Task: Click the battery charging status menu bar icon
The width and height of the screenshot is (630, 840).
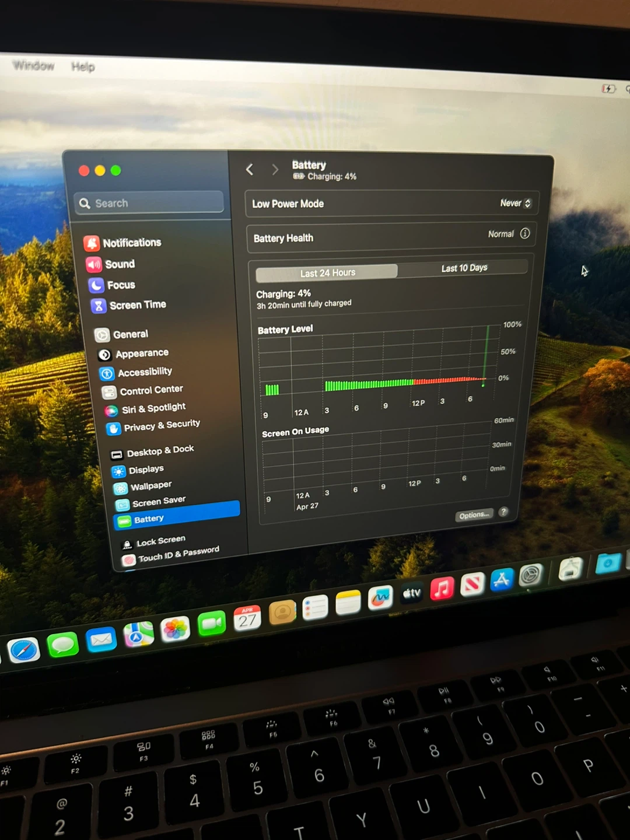Action: 609,89
